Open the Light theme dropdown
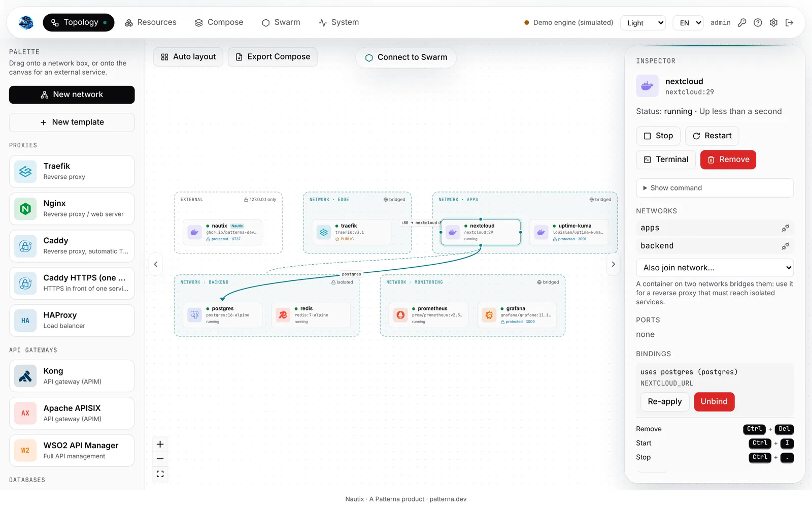 coord(643,23)
